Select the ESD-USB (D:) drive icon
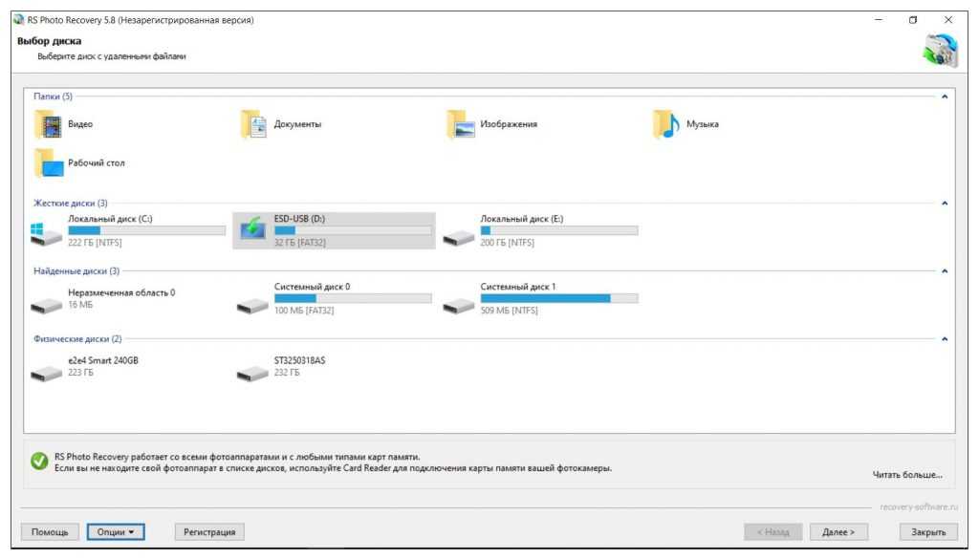This screenshot has height=560, width=979. tap(252, 231)
